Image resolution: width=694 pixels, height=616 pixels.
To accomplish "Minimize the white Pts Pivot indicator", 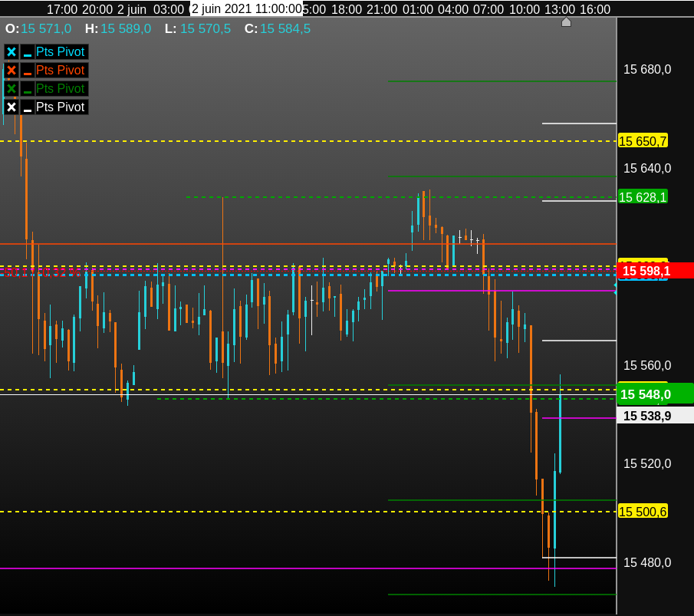I will pos(28,107).
